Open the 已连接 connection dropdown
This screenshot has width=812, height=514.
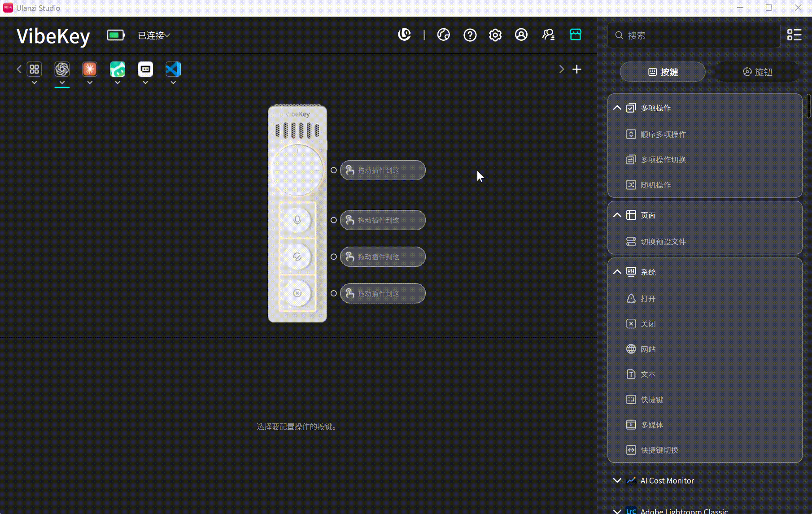coord(154,35)
